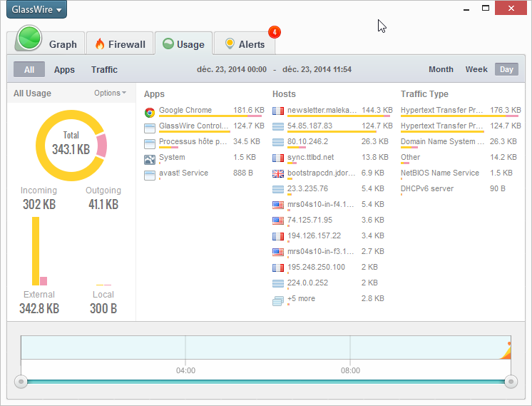This screenshot has width=532, height=406.
Task: Click the Google Chrome app icon
Action: click(x=150, y=112)
